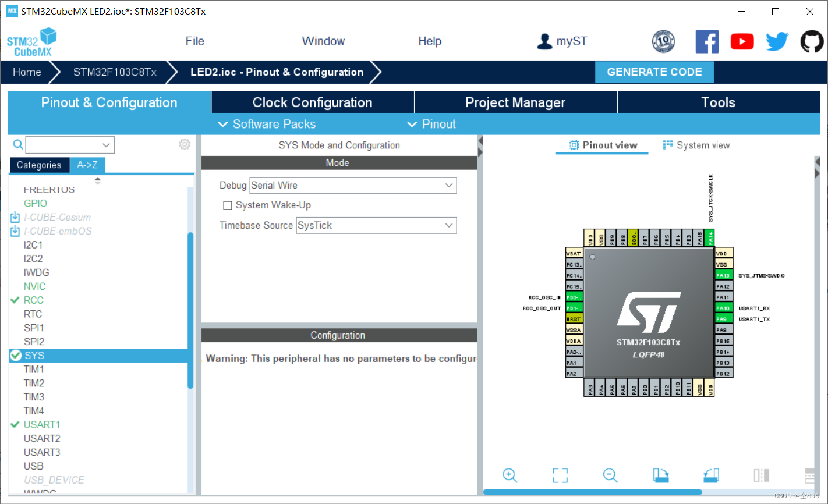
Task: Click the LED2.ioc Pinout & Configuration breadcrumb
Action: (277, 72)
